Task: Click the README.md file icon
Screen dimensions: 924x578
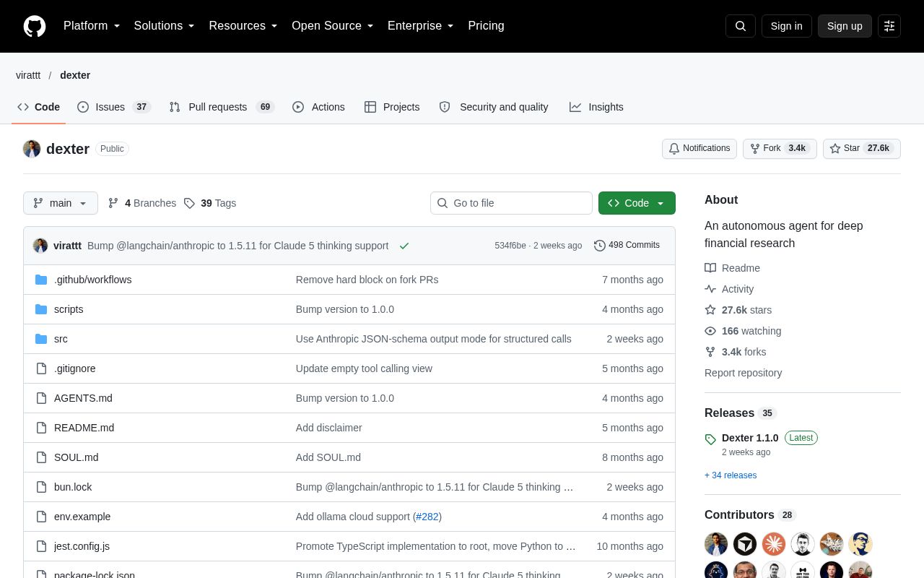Action: coord(41,428)
